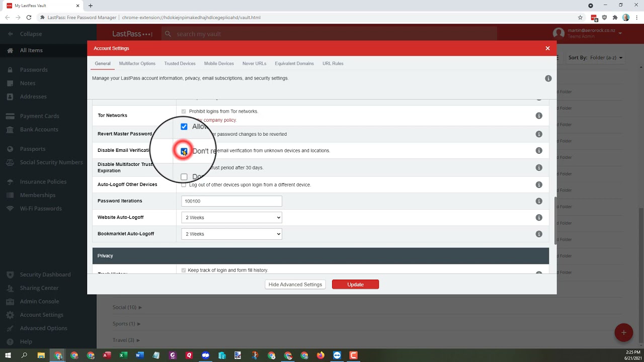The image size is (644, 362).
Task: Click the Account Settings dialog scrollbar
Action: click(555, 220)
